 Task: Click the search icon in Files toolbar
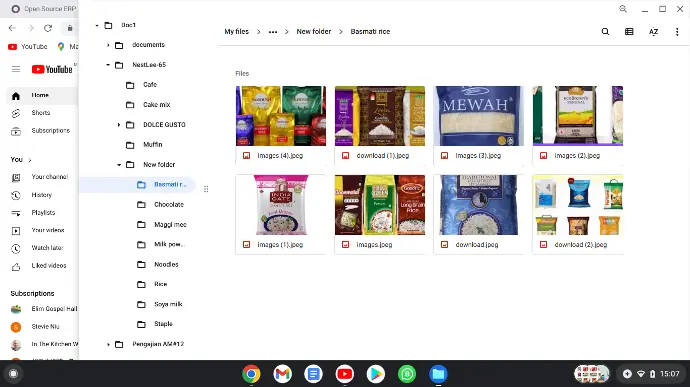coord(605,32)
